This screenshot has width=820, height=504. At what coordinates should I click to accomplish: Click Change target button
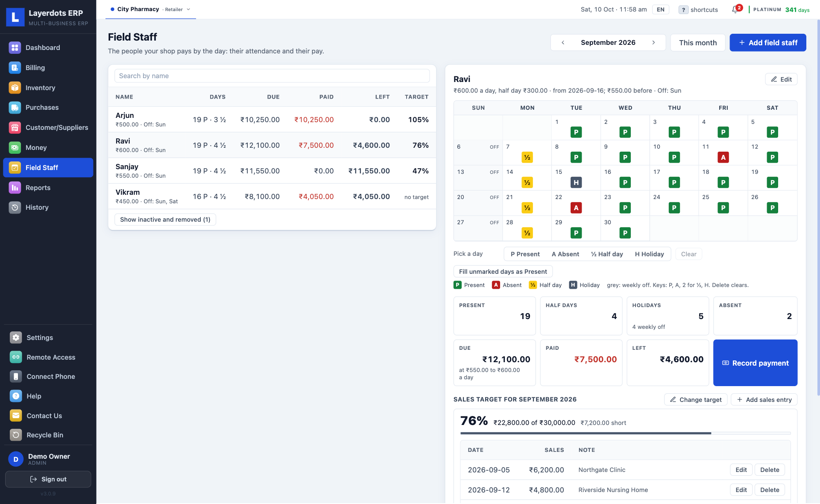(696, 400)
